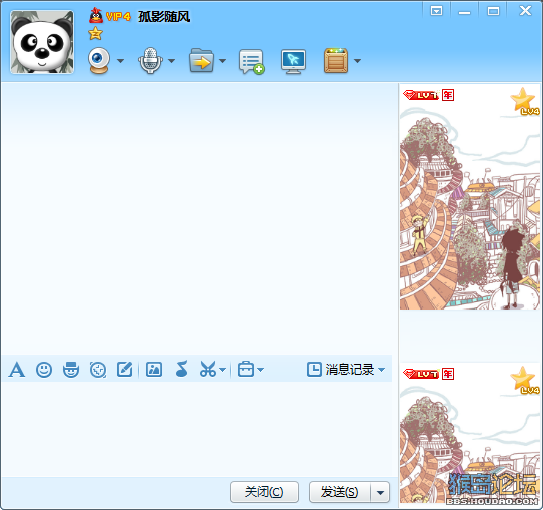This screenshot has width=543, height=510.
Task: Expand the file transfer options arrow
Action: coord(222,61)
